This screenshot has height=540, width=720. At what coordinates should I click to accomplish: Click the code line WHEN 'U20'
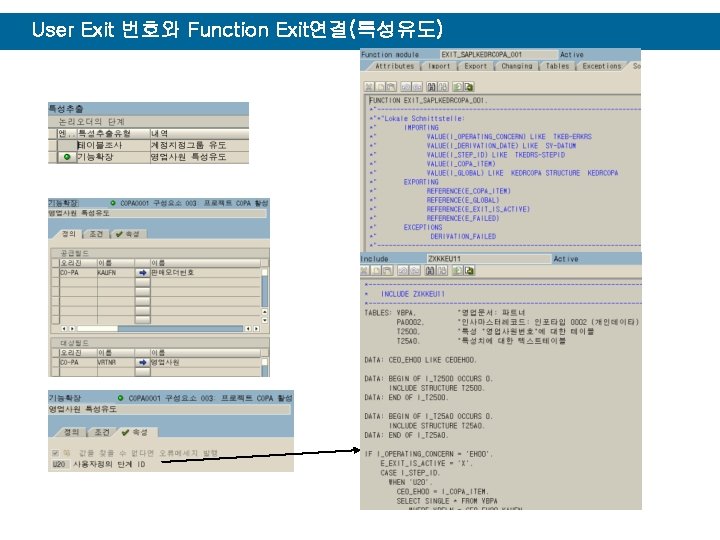410,482
